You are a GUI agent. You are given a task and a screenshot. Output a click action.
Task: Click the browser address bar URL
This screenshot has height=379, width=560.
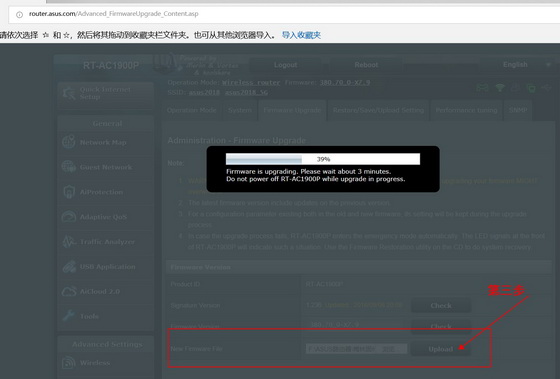tap(114, 14)
